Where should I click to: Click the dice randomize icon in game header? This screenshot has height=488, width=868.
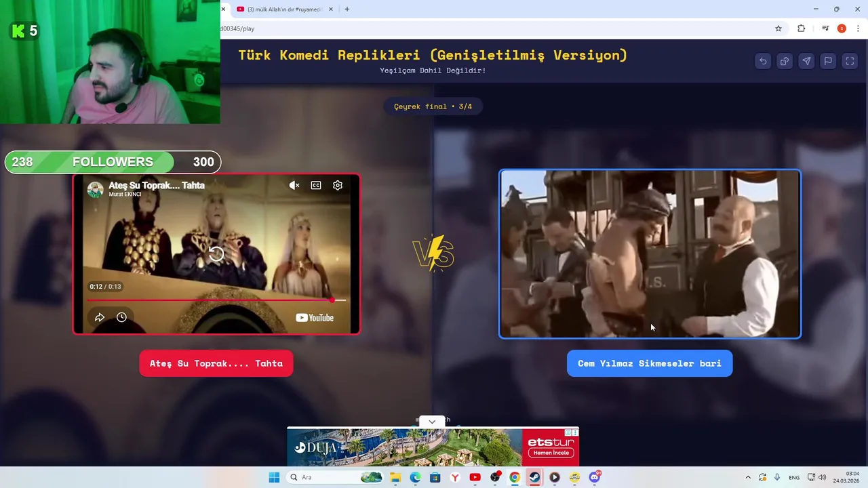tap(785, 61)
